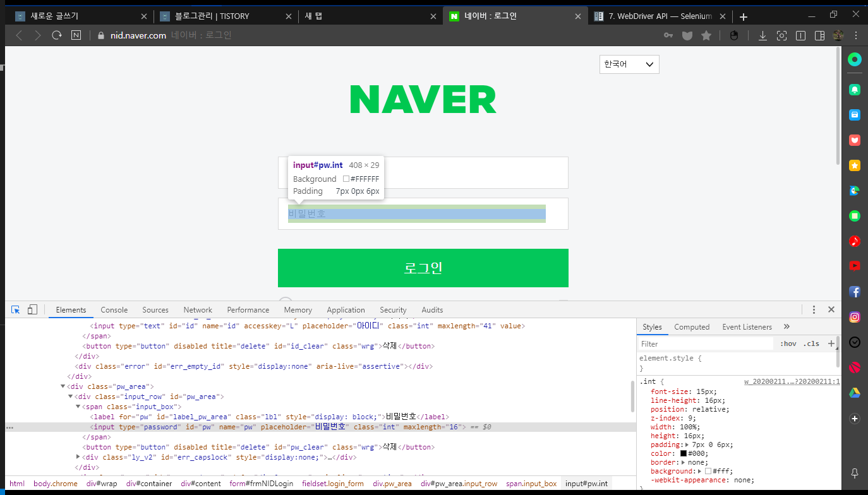The width and height of the screenshot is (868, 495).
Task: Open a new browser tab
Action: click(744, 17)
